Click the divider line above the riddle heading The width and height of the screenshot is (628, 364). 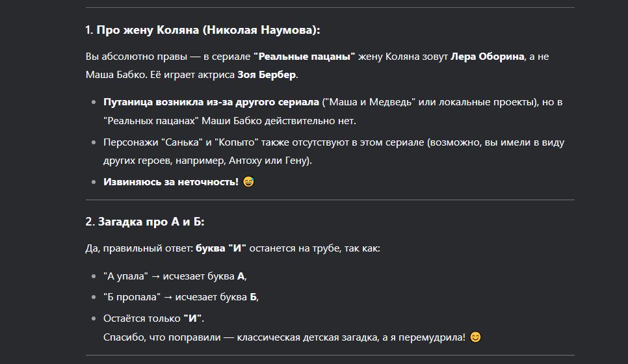(x=330, y=200)
